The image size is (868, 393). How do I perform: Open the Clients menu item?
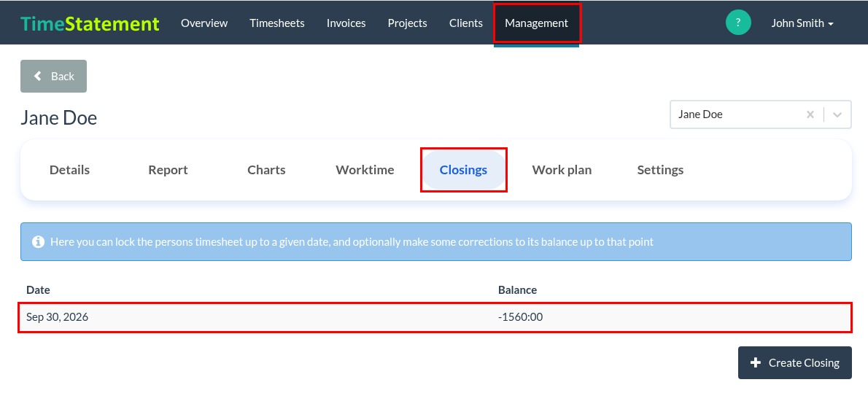[466, 23]
